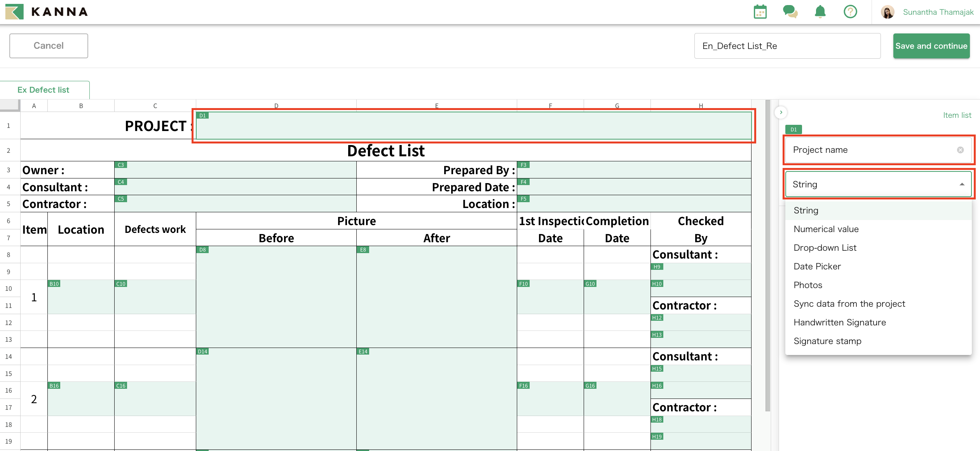Image resolution: width=980 pixels, height=451 pixels.
Task: Click the En_Defect List_Re name field
Action: coord(787,45)
